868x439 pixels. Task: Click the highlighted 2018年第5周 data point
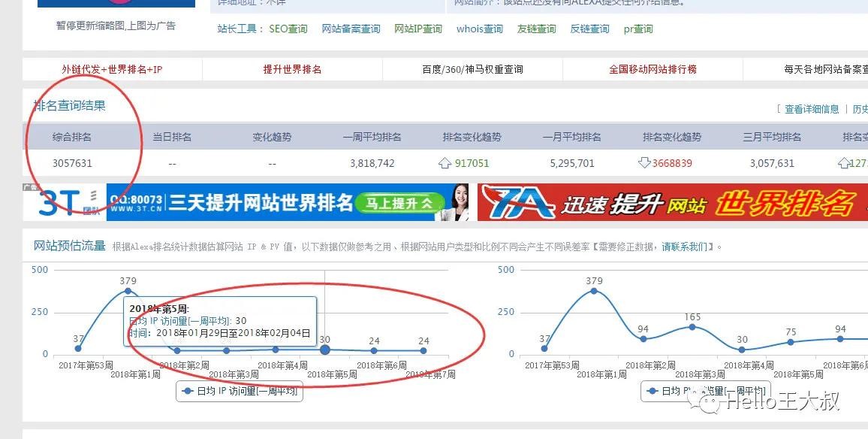[324, 350]
